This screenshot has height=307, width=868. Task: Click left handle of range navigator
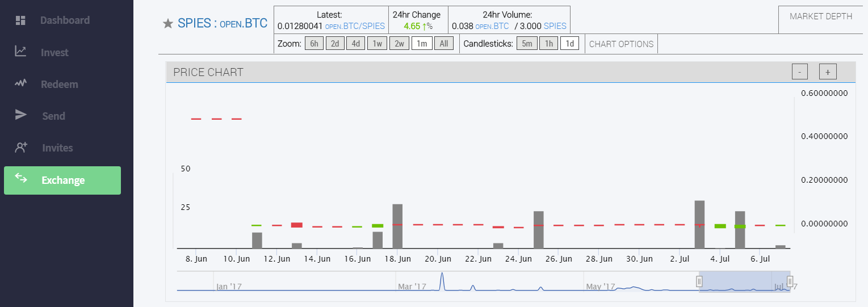point(699,281)
